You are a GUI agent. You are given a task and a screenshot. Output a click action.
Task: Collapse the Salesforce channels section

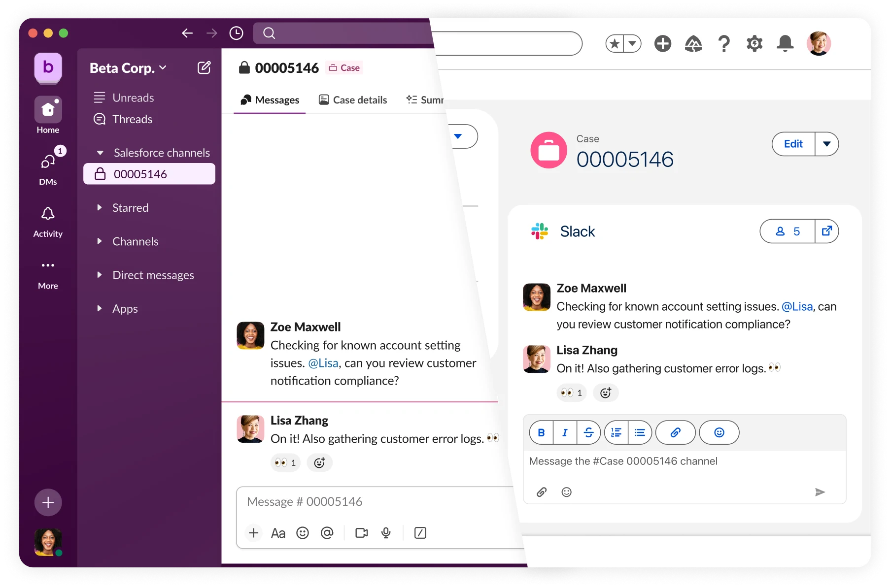tap(100, 153)
